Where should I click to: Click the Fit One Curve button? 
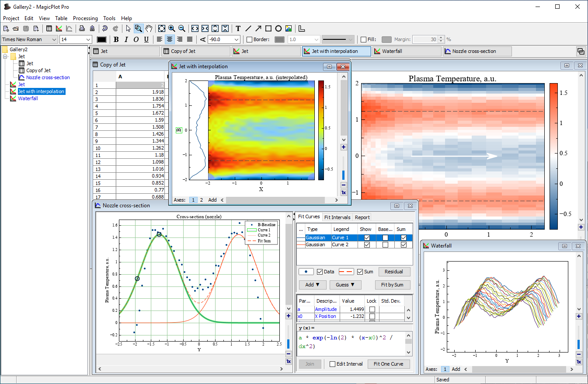point(389,364)
